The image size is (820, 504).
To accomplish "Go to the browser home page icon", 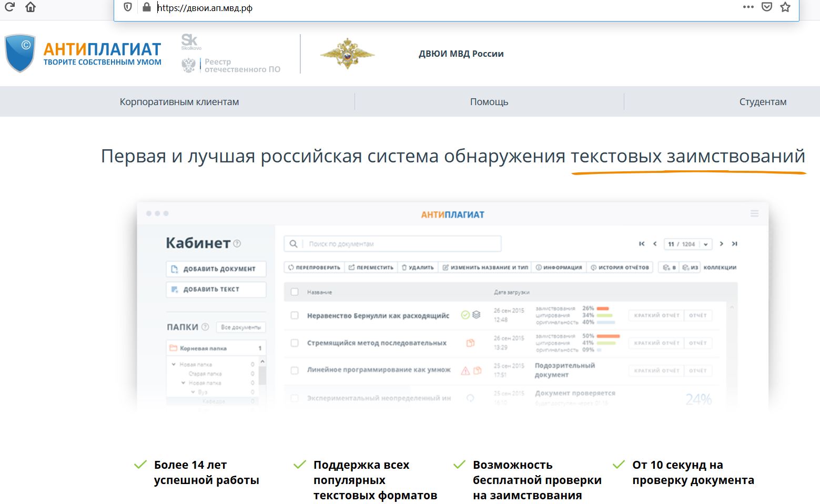I will click(x=31, y=7).
